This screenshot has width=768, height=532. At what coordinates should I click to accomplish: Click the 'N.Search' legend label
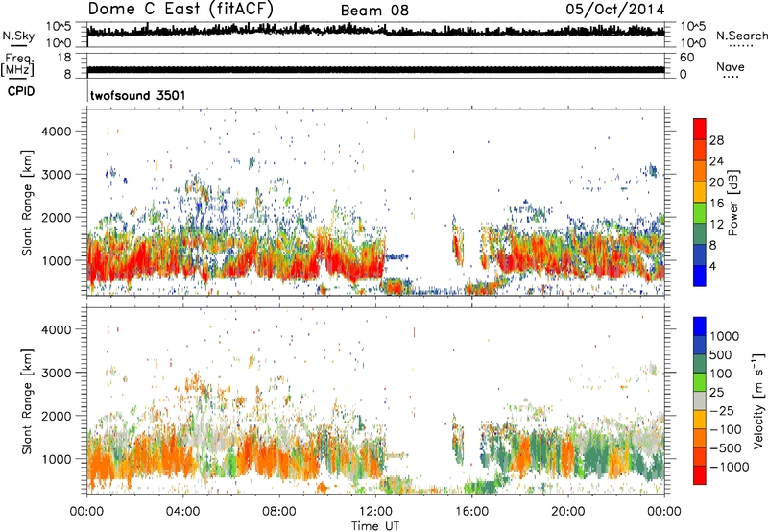tap(742, 36)
